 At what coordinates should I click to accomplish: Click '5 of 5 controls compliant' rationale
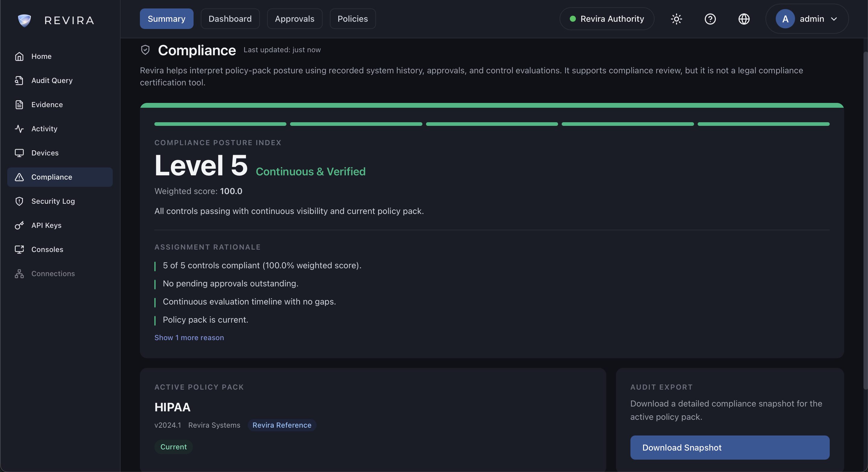pyautogui.click(x=262, y=266)
